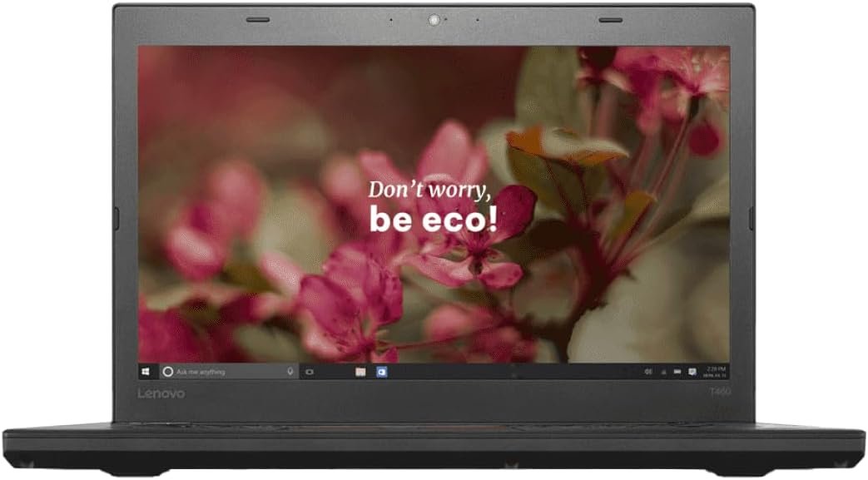Open the Action Center notifications icon
Image resolution: width=868 pixels, height=480 pixels.
[x=692, y=371]
